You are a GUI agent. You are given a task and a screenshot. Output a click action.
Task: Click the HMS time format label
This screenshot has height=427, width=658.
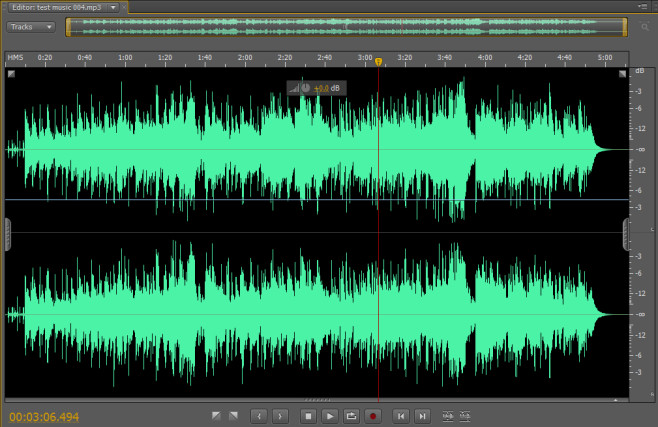[16, 57]
